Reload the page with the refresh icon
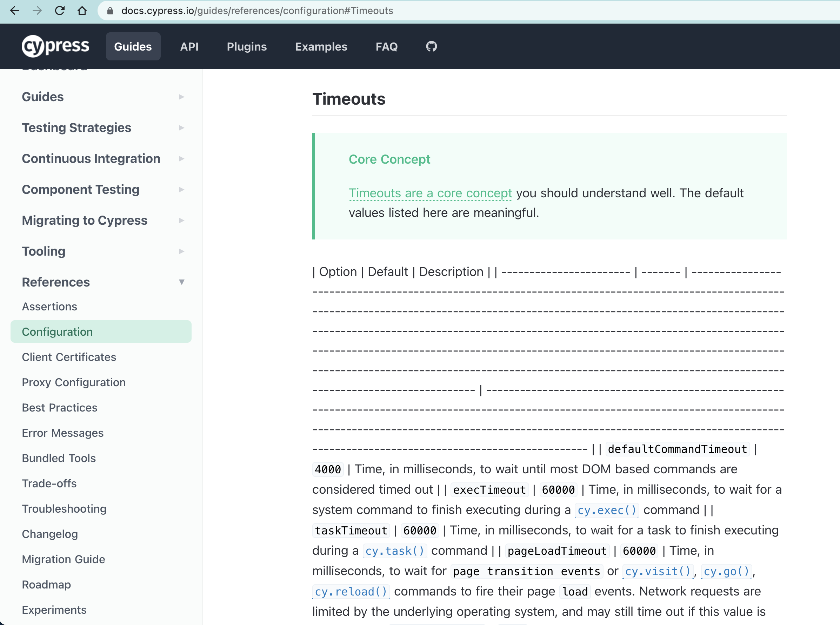The image size is (840, 625). (x=60, y=11)
